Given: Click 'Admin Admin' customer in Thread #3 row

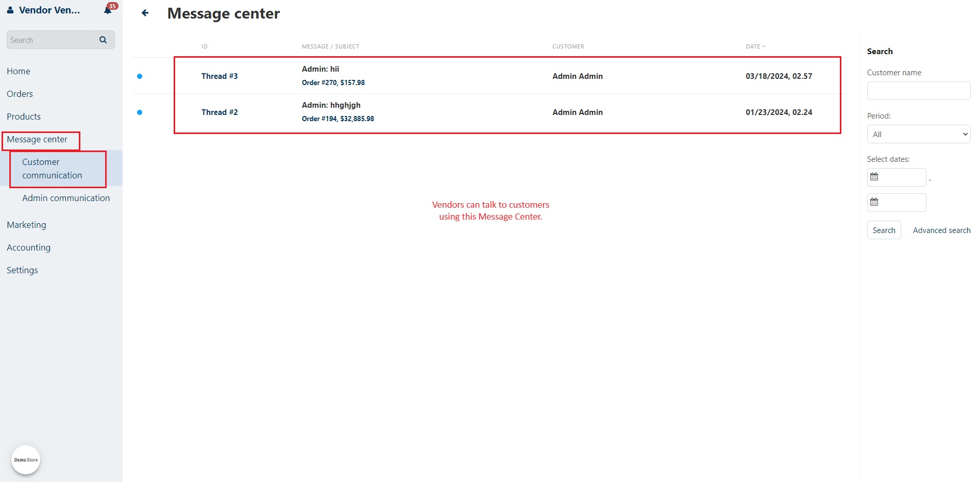Looking at the screenshot, I should (578, 76).
